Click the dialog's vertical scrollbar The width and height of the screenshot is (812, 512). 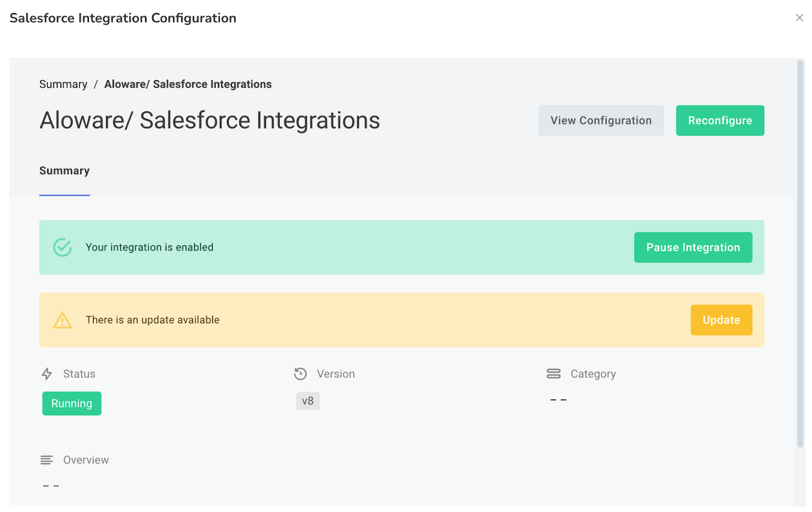tap(800, 254)
